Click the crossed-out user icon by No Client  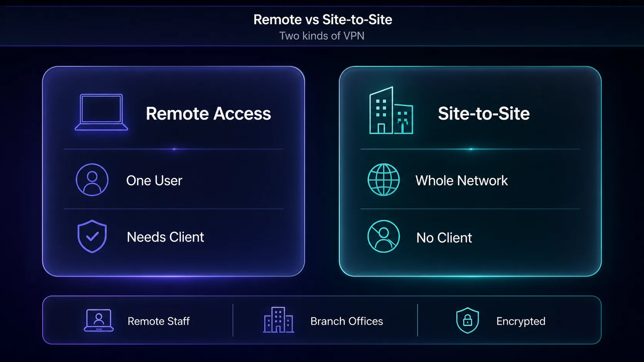[384, 236]
